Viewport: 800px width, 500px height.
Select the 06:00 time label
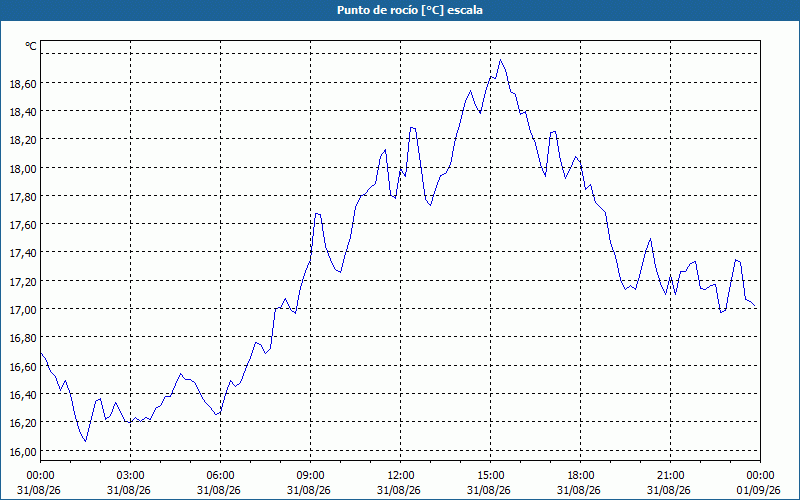click(220, 476)
